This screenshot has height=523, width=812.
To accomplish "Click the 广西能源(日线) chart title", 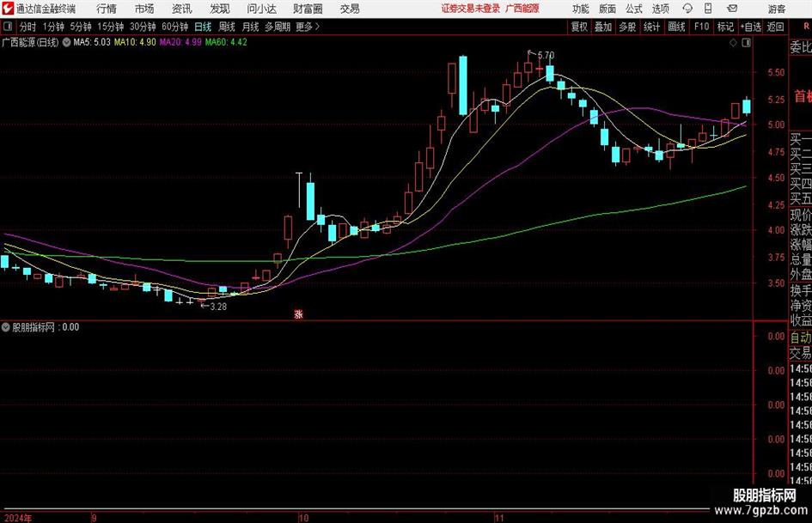I will point(31,42).
